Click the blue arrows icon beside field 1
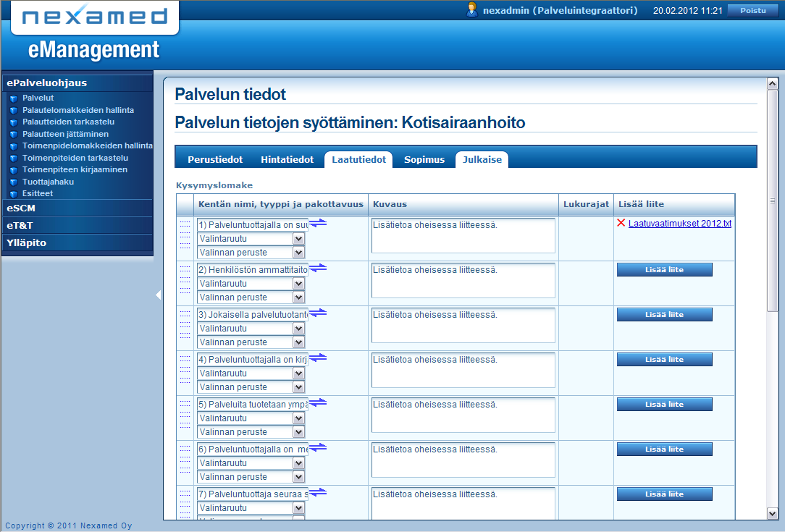The image size is (785, 532). point(318,223)
